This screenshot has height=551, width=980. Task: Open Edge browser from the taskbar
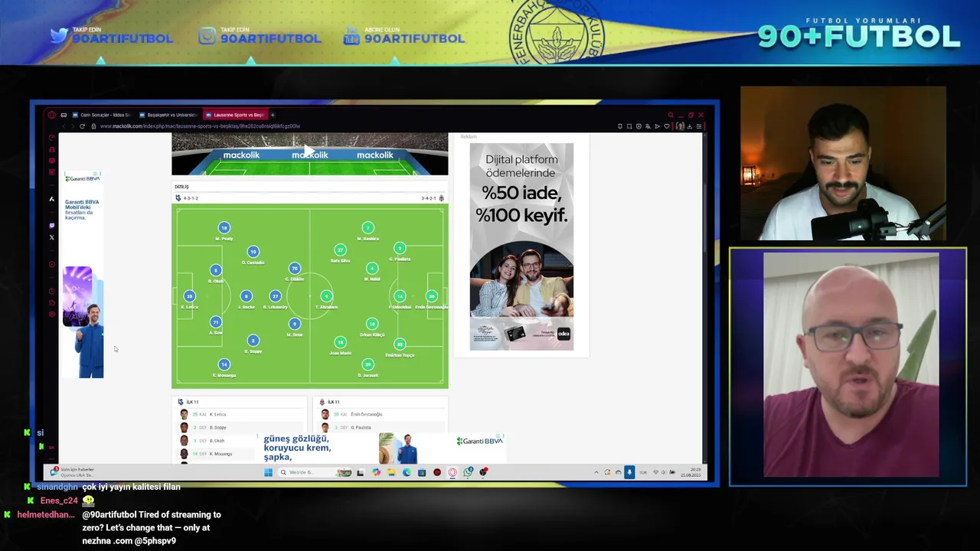(407, 472)
